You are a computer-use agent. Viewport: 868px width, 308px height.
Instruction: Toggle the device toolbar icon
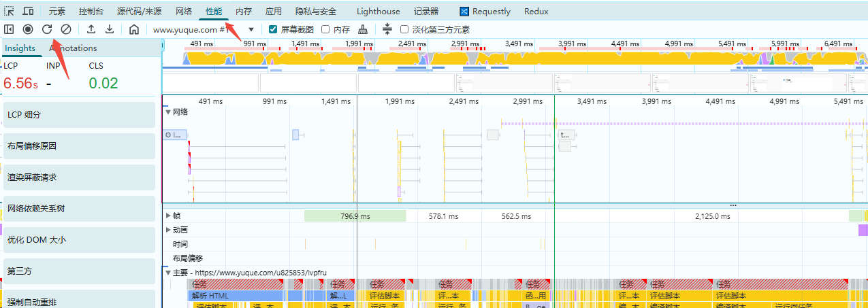tap(29, 12)
